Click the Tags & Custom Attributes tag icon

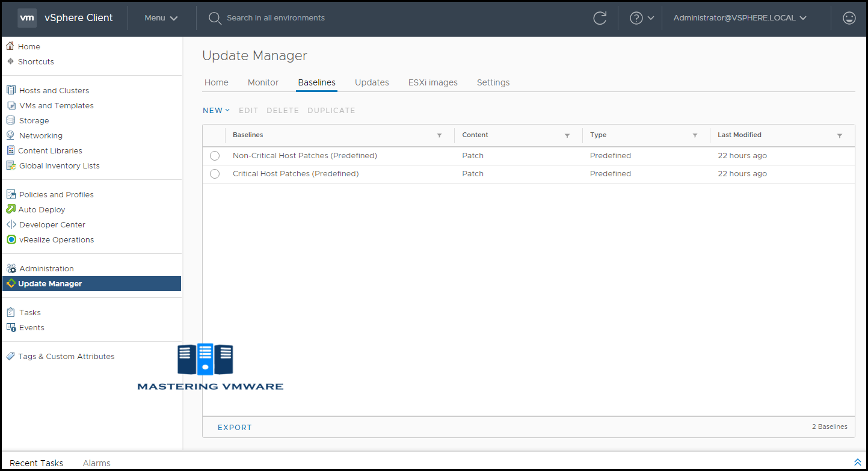coord(10,356)
